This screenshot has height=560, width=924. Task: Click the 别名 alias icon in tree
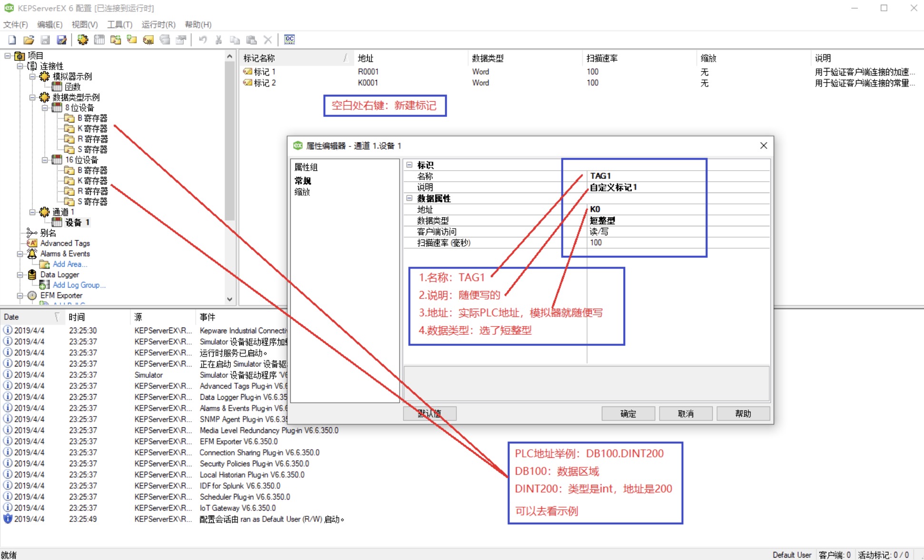pos(32,233)
